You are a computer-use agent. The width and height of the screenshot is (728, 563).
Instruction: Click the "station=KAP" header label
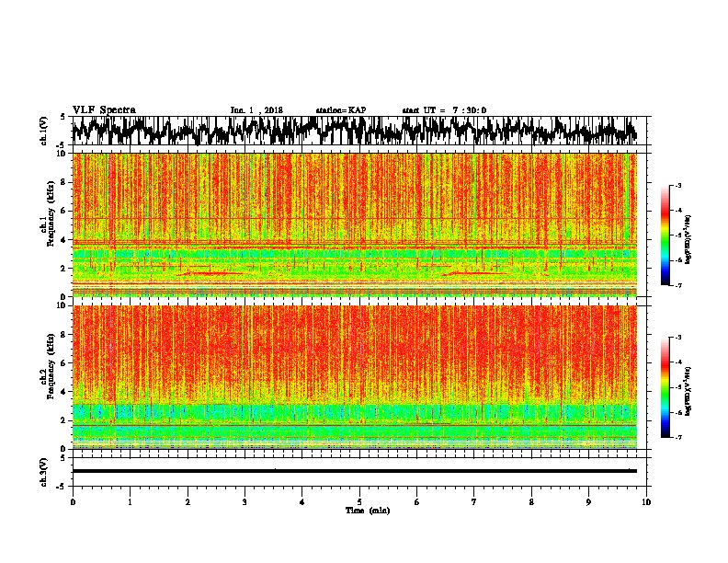[x=341, y=110]
